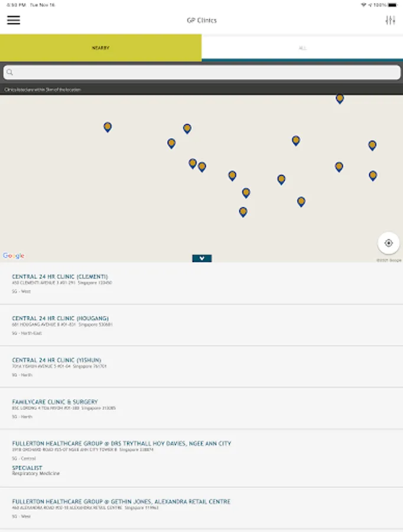Open Central 24 HR Clinic (Clementi)
This screenshot has width=403, height=532.
(201, 283)
